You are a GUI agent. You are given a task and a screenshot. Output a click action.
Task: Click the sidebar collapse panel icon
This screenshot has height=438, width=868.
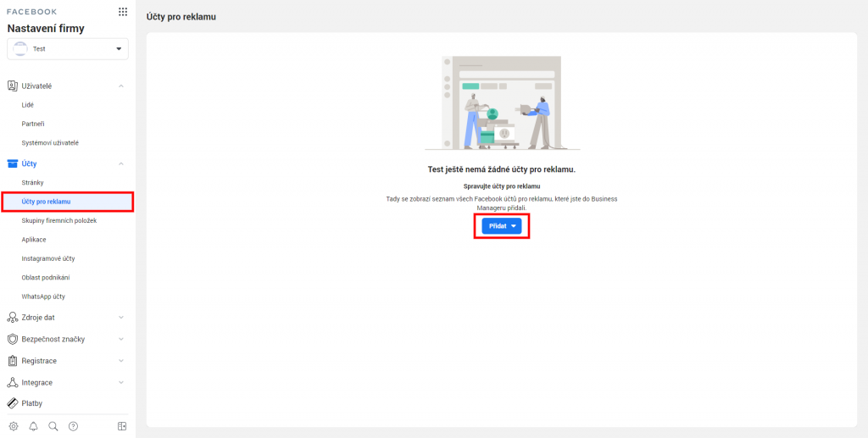(x=122, y=426)
